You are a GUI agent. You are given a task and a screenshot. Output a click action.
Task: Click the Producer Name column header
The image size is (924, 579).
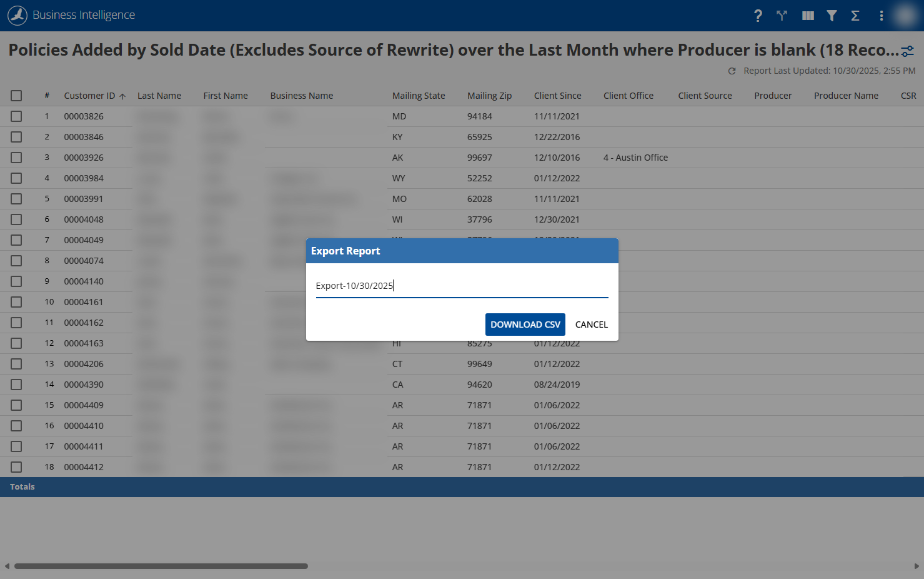coord(847,96)
